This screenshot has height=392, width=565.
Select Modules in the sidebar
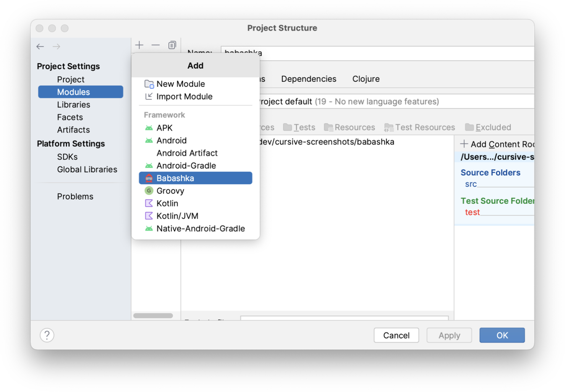pos(81,92)
